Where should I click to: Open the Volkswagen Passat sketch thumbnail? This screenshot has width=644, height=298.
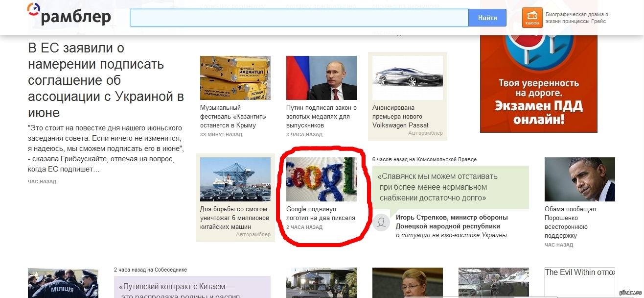(408, 78)
